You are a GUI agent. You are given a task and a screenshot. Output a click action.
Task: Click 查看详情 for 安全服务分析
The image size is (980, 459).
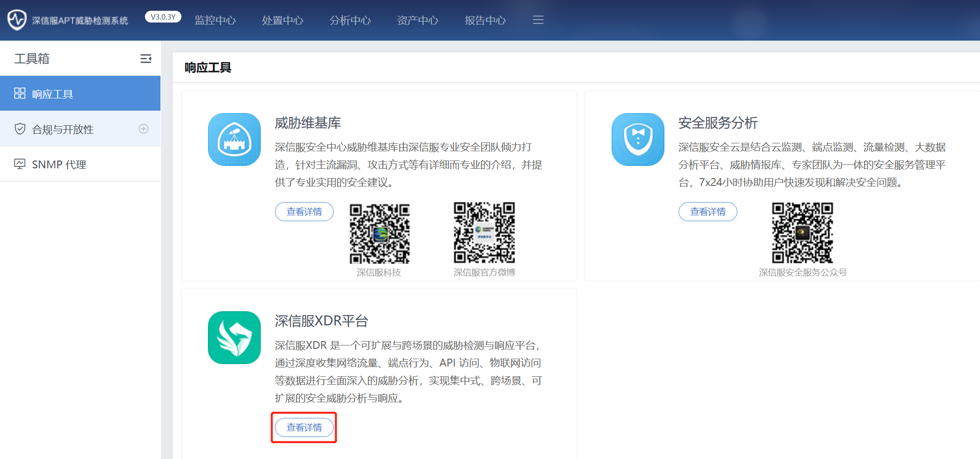pyautogui.click(x=707, y=211)
